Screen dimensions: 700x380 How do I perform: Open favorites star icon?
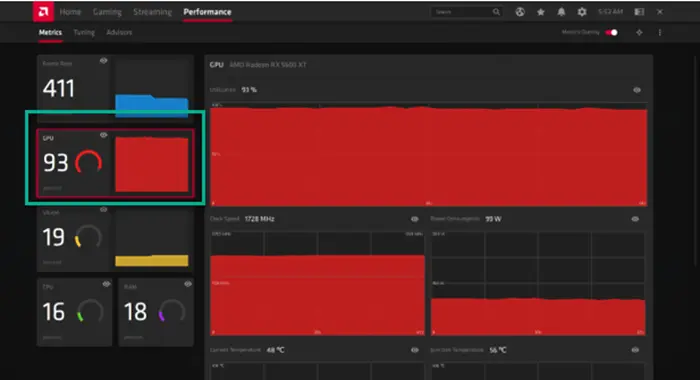(x=541, y=12)
